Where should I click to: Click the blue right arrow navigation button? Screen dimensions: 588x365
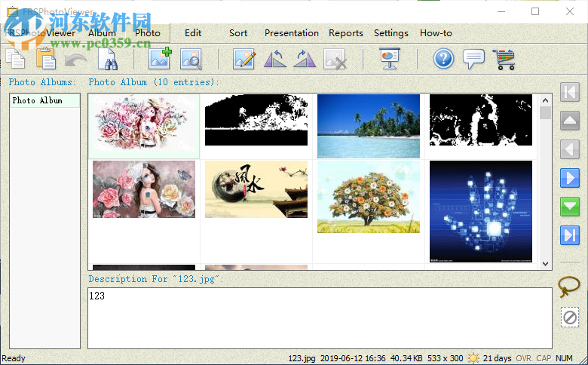[570, 178]
